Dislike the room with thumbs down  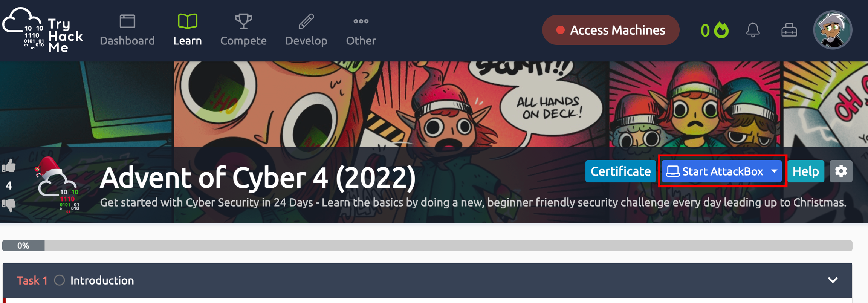pos(9,205)
